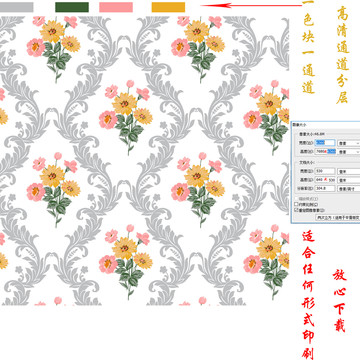Open the pixel width unit dropdown

(349, 143)
